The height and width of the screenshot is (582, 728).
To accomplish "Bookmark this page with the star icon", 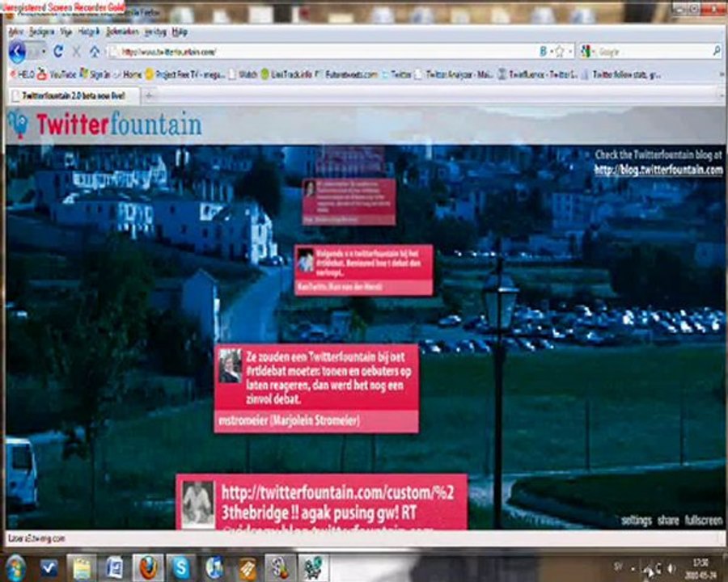I will [560, 52].
